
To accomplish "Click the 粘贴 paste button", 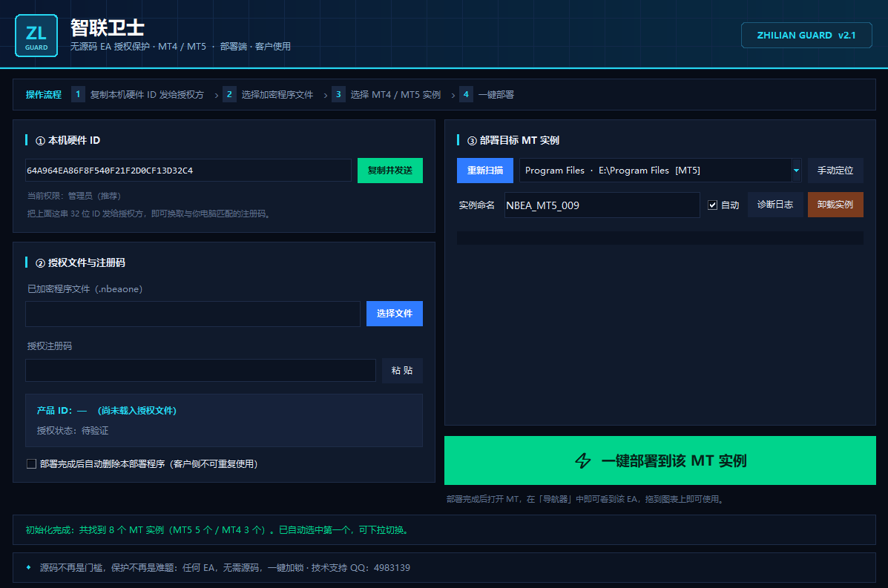I will coord(402,371).
